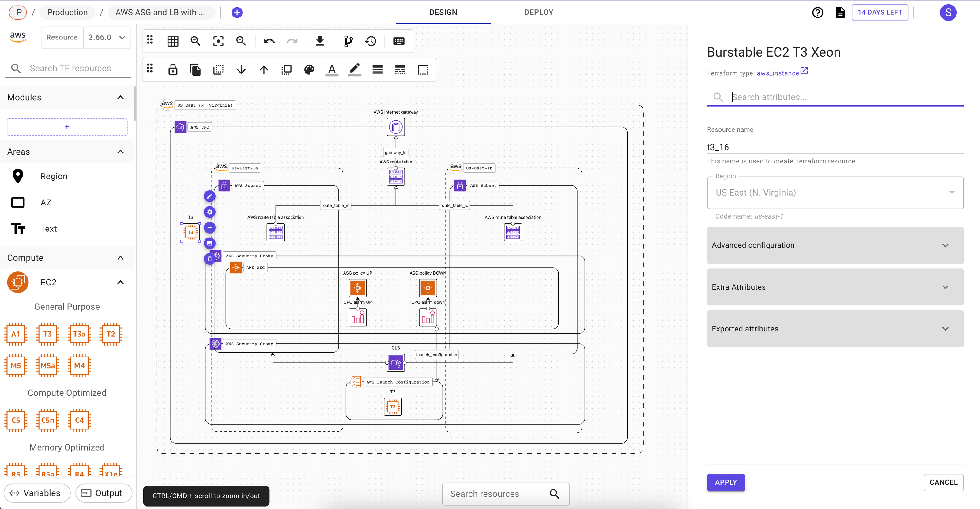Click the fit-to-screen focus icon
Screen dimensions: 980x509
coord(218,41)
